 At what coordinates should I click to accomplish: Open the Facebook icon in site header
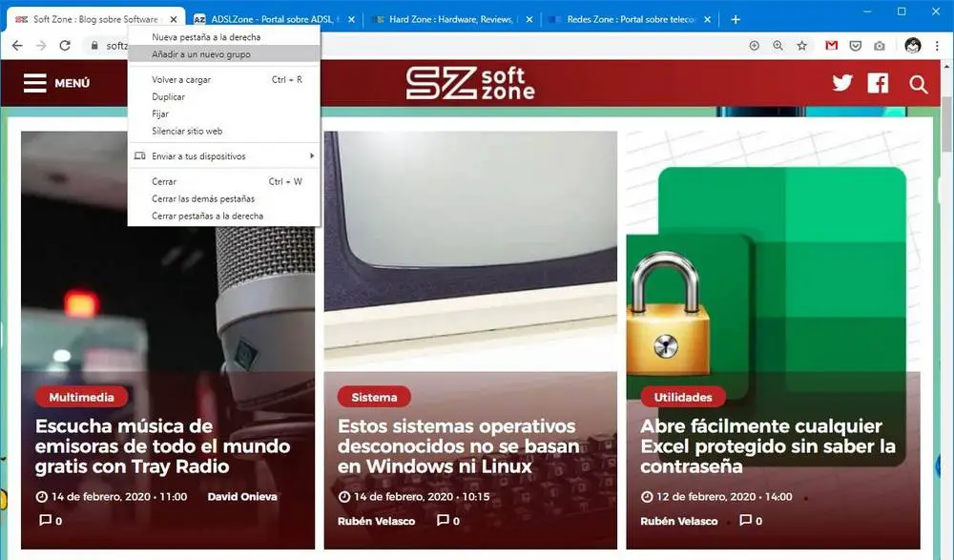tap(878, 83)
